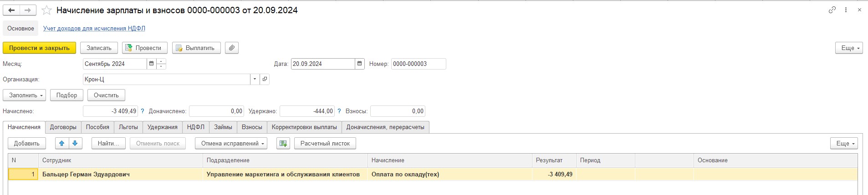Switch to the Льготы tab
The width and height of the screenshot is (868, 195).
pyautogui.click(x=128, y=127)
